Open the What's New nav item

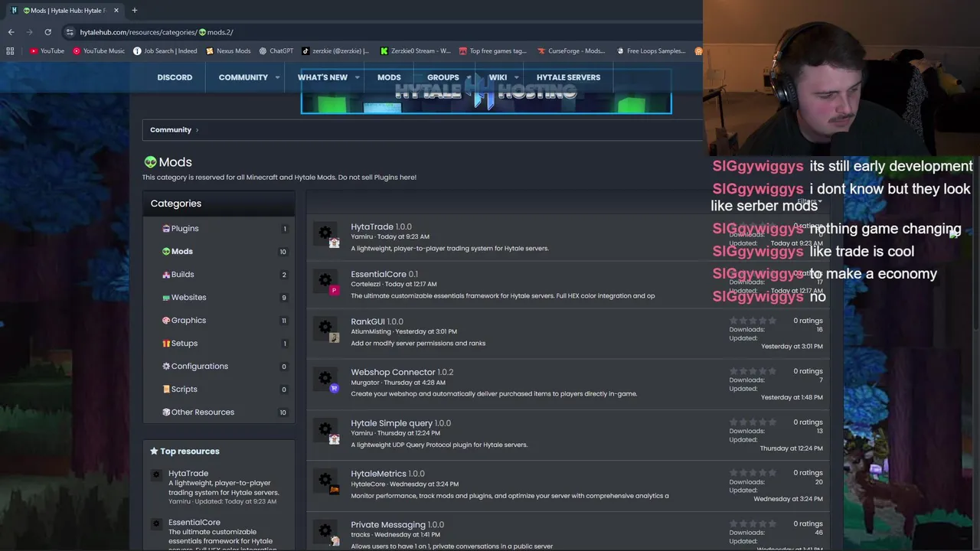point(322,77)
